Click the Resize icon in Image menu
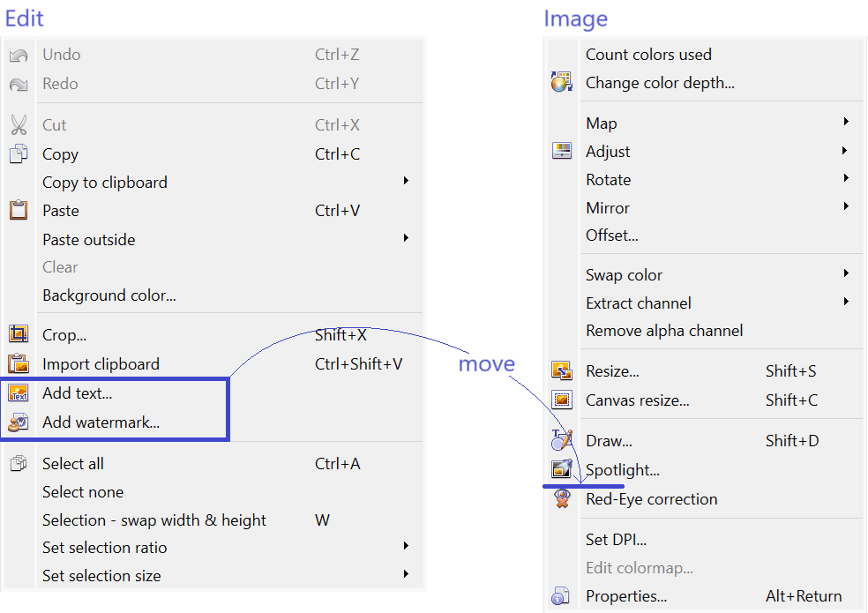 [561, 371]
